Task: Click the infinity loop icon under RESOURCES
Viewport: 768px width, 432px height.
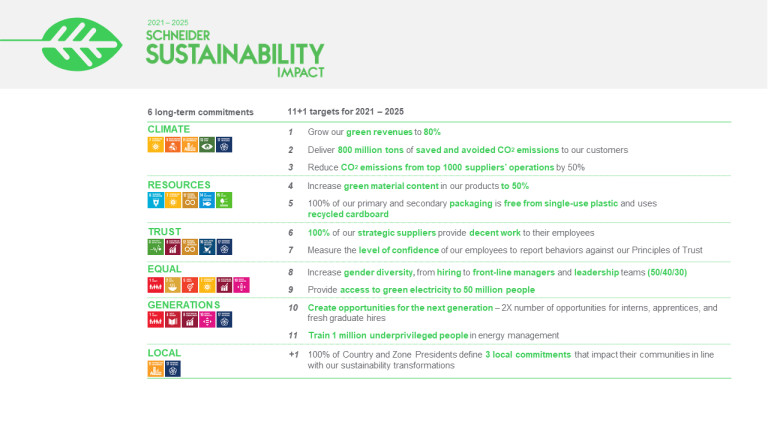Action: (189, 200)
